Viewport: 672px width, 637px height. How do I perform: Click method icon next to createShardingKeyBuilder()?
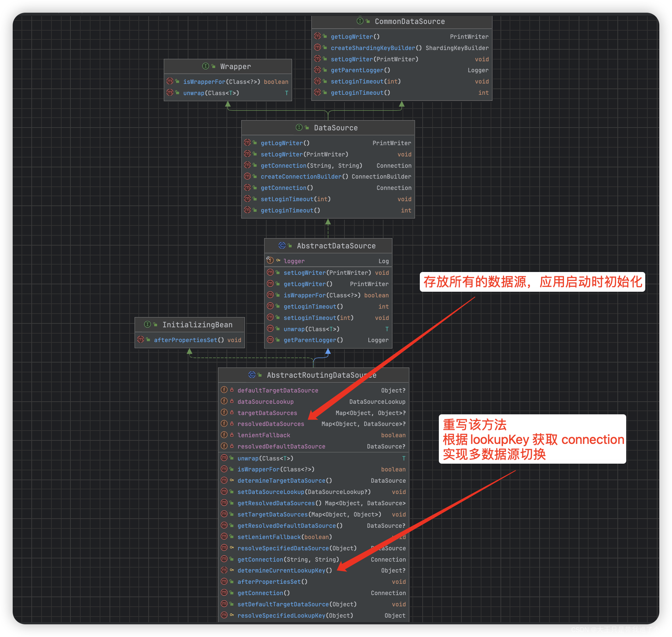pos(317,48)
